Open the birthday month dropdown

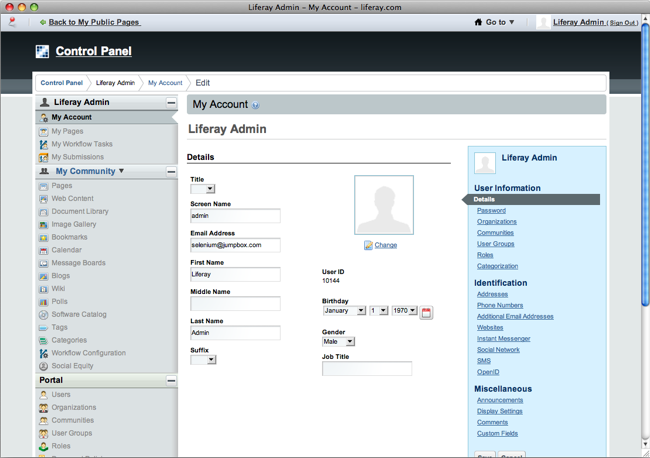pyautogui.click(x=344, y=310)
